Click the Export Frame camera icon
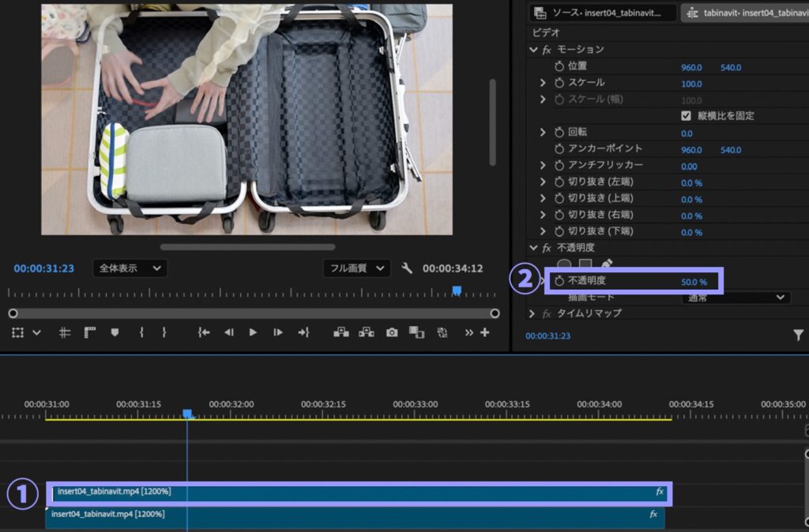 pos(392,332)
